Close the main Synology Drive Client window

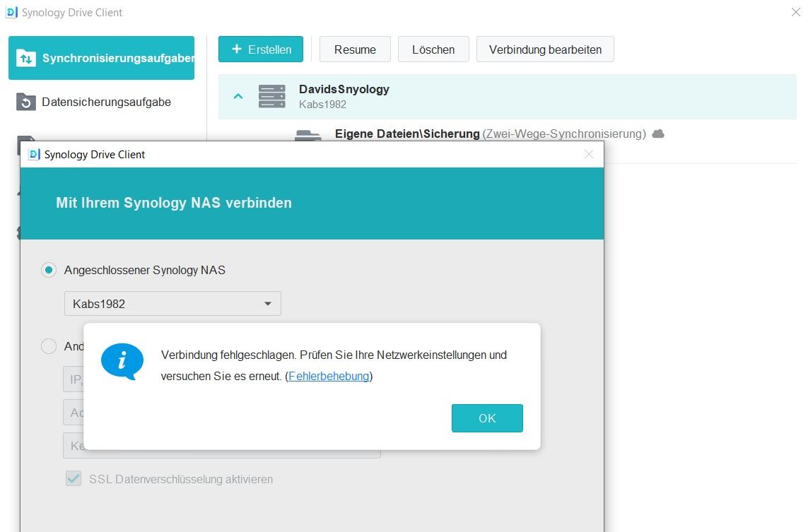tap(796, 12)
